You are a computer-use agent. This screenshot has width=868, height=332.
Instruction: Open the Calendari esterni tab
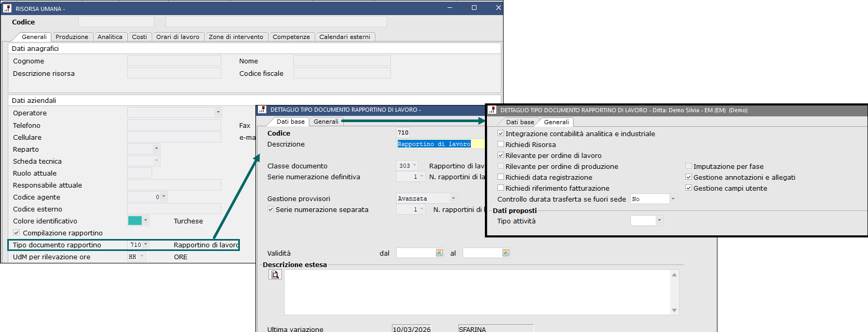coord(344,37)
